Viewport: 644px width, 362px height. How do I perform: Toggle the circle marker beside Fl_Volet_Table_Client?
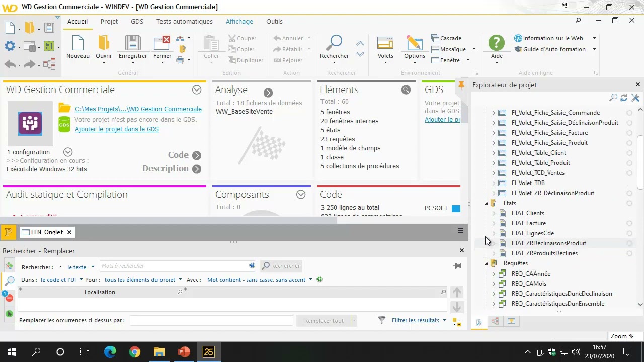coord(629,153)
